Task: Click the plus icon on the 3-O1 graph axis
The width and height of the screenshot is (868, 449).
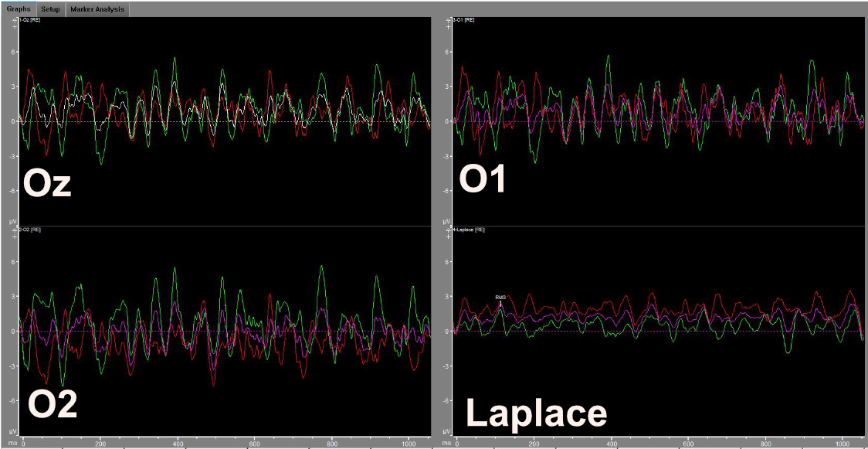Action: (x=449, y=26)
